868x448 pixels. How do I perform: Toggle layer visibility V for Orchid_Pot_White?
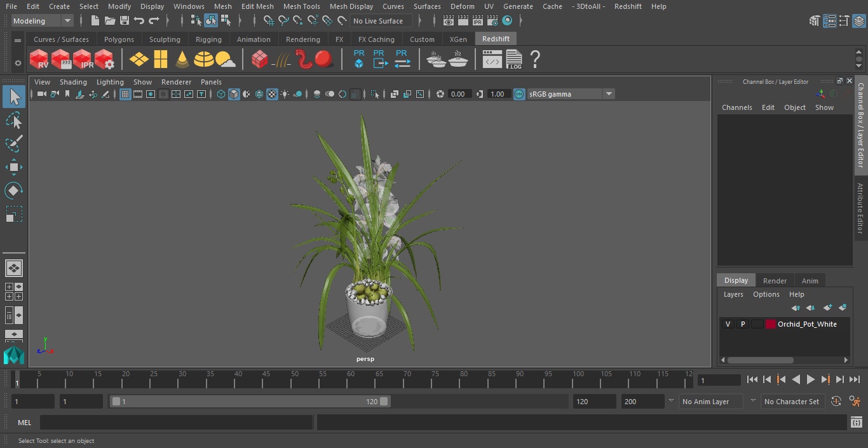coord(728,324)
